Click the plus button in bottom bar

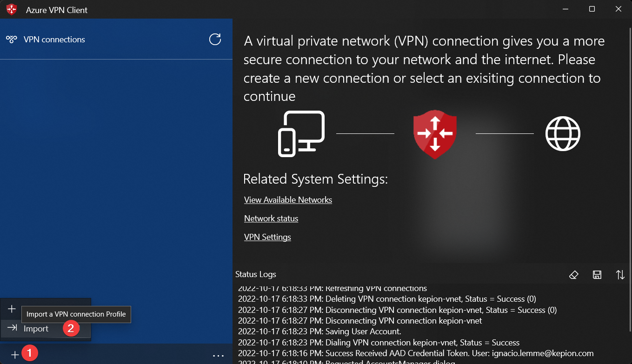coord(15,355)
